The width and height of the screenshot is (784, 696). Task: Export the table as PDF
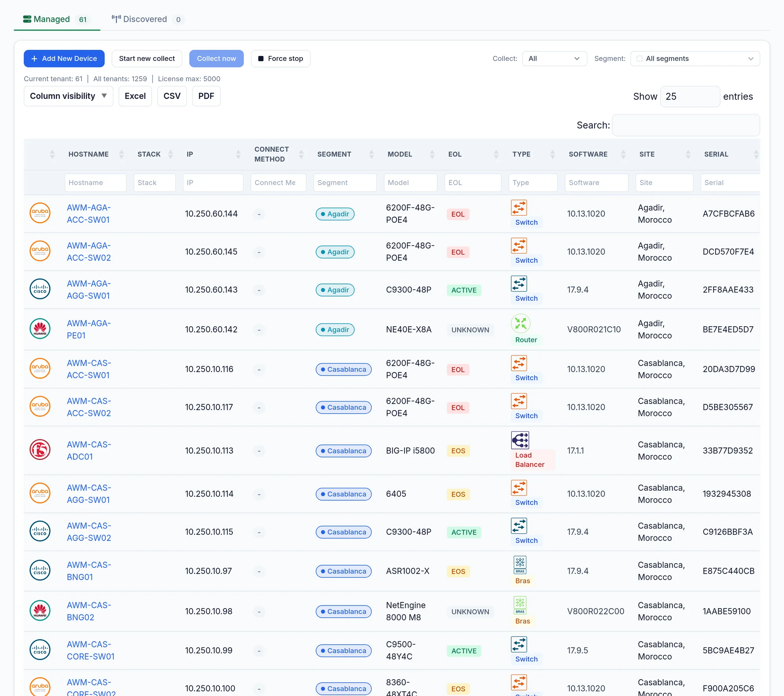click(206, 96)
